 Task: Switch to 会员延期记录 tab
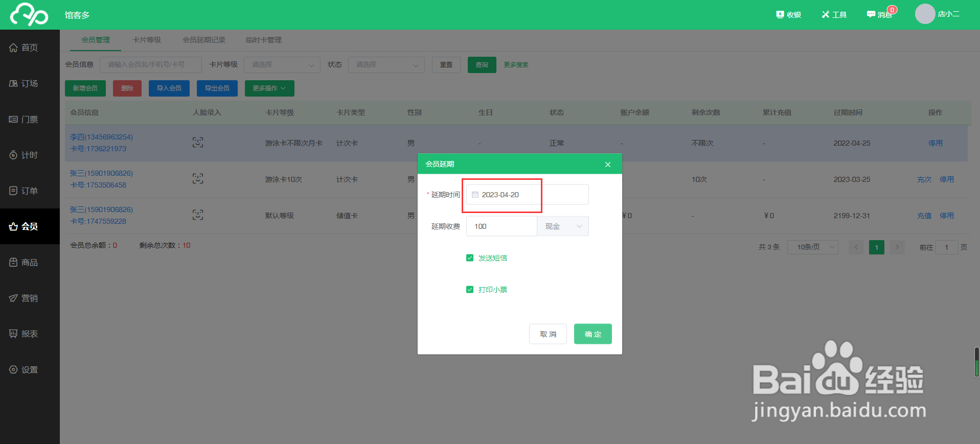click(x=204, y=40)
